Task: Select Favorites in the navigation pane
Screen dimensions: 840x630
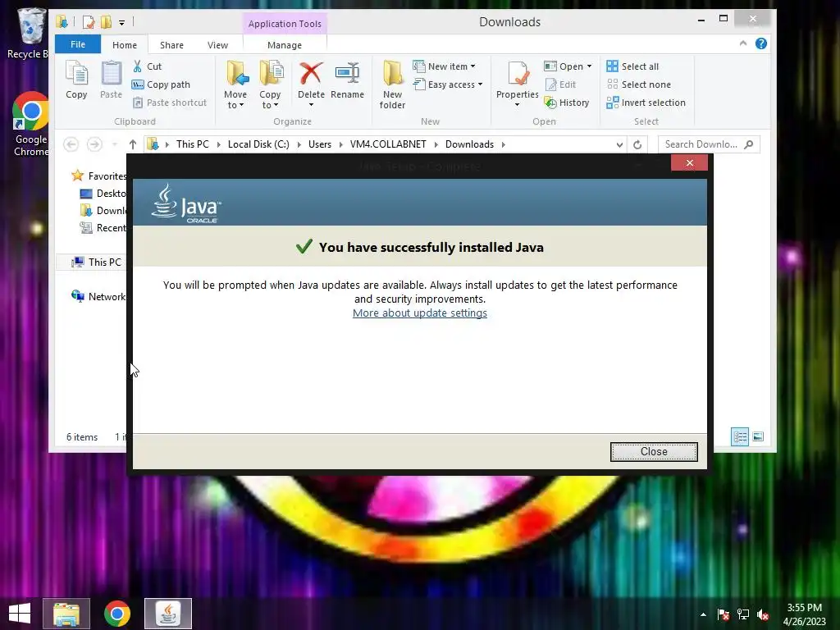Action: pos(99,176)
